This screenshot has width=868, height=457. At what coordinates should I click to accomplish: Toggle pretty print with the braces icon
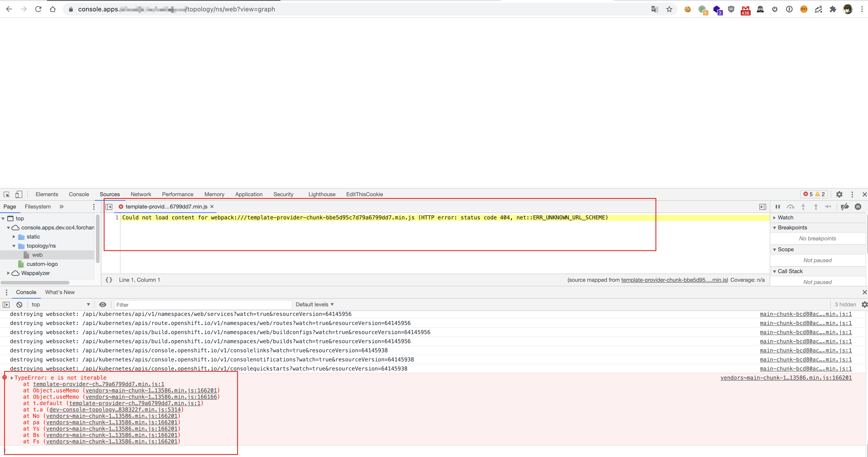(109, 280)
